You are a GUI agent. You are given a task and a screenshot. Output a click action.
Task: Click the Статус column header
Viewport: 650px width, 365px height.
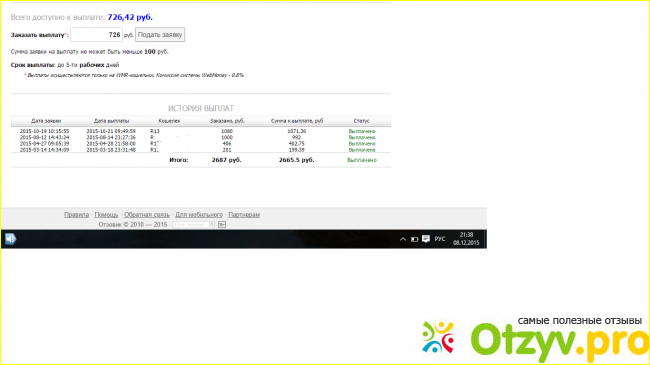pyautogui.click(x=361, y=121)
